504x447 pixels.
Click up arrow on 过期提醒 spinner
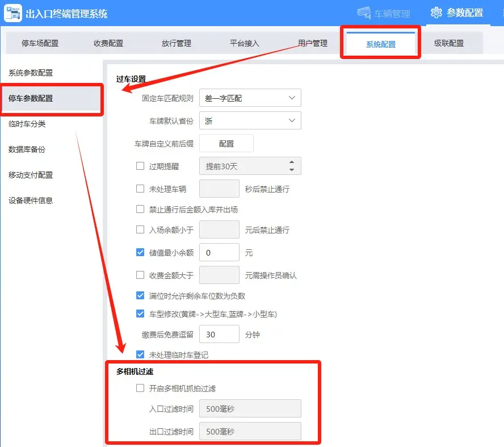click(x=292, y=162)
